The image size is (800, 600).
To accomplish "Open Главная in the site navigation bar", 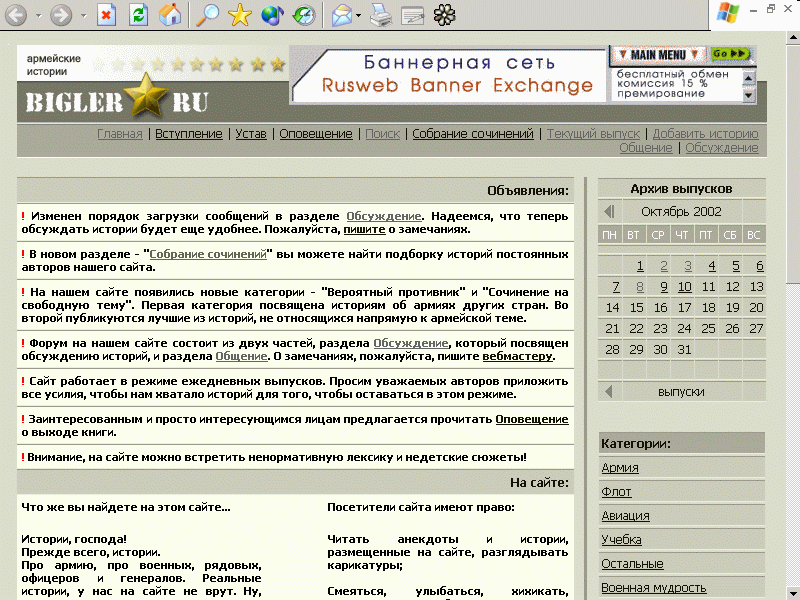I will (x=120, y=134).
